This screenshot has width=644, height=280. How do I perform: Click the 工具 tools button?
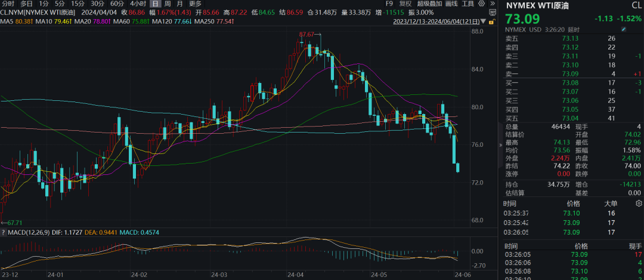(468, 4)
